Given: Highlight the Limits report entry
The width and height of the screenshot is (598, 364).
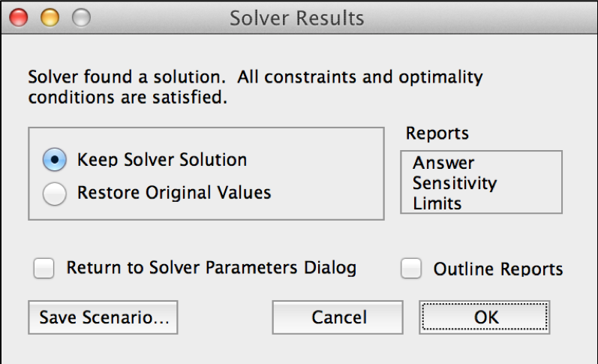Looking at the screenshot, I should 437,203.
